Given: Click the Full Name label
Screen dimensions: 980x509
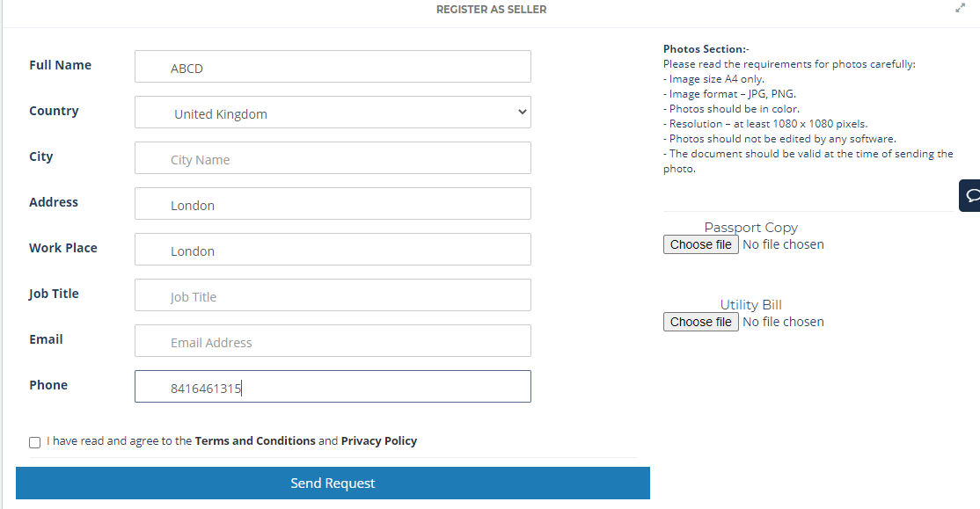Looking at the screenshot, I should (60, 65).
